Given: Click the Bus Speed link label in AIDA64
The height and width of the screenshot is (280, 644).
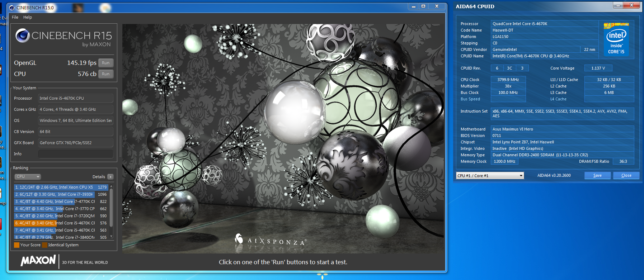Looking at the screenshot, I should [470, 99].
